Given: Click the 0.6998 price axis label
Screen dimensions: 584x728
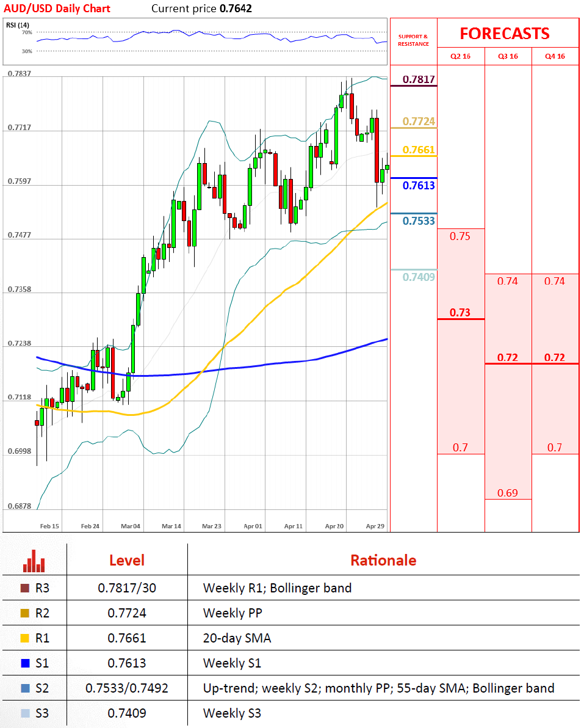Looking at the screenshot, I should click(20, 452).
